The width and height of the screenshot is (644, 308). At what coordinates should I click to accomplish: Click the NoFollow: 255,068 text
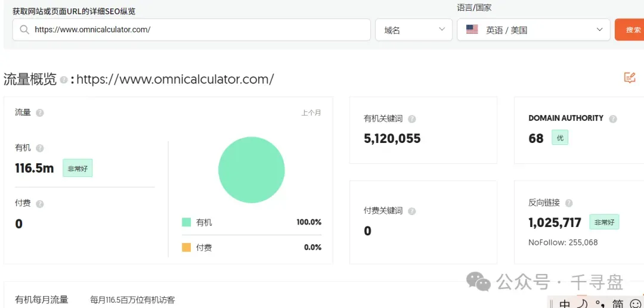[x=563, y=242]
